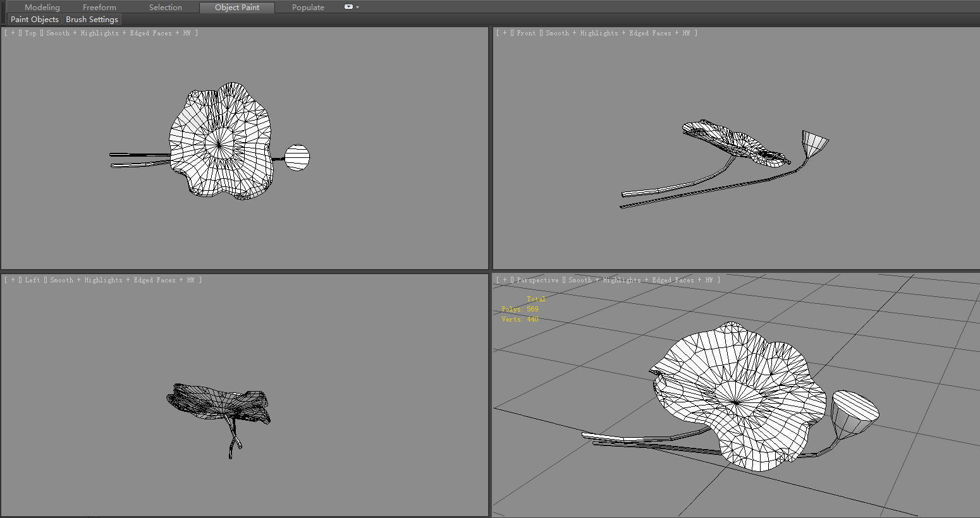This screenshot has height=518, width=980.
Task: Open the Freeform ribbon tab
Action: (x=99, y=7)
